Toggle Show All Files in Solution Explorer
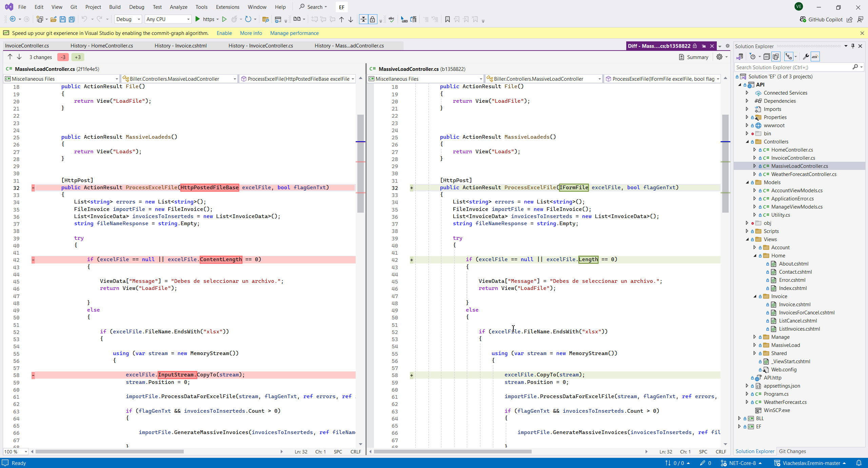 click(x=776, y=57)
